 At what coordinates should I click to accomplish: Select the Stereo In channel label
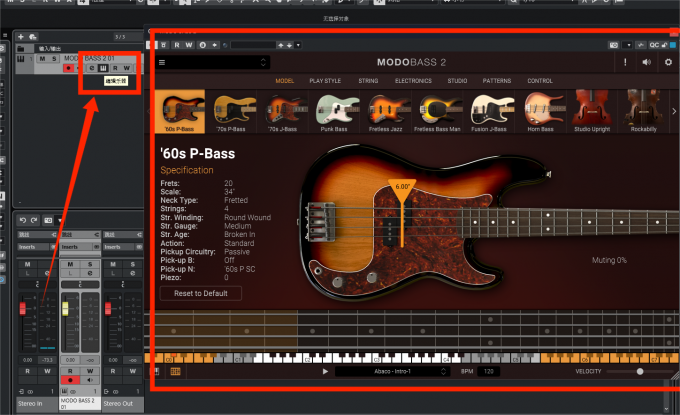pos(37,404)
